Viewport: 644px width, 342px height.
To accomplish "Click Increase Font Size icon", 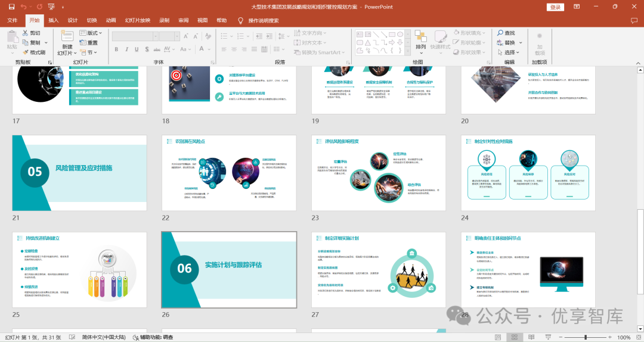I will 186,36.
